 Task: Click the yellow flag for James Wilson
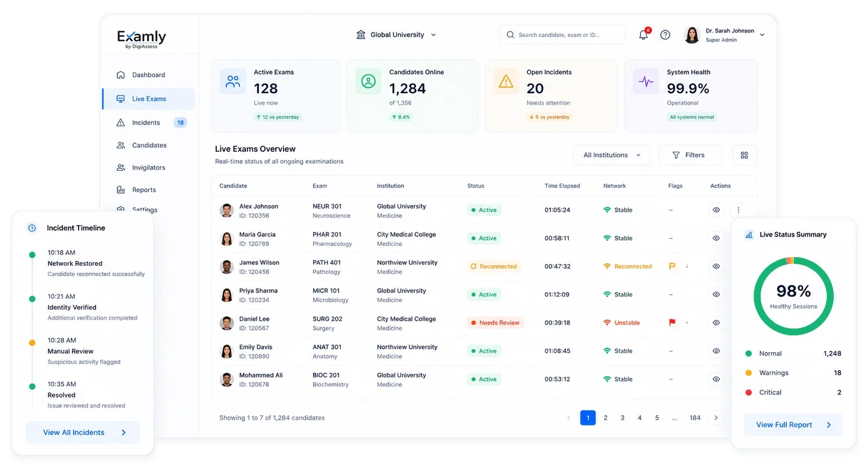(x=672, y=266)
